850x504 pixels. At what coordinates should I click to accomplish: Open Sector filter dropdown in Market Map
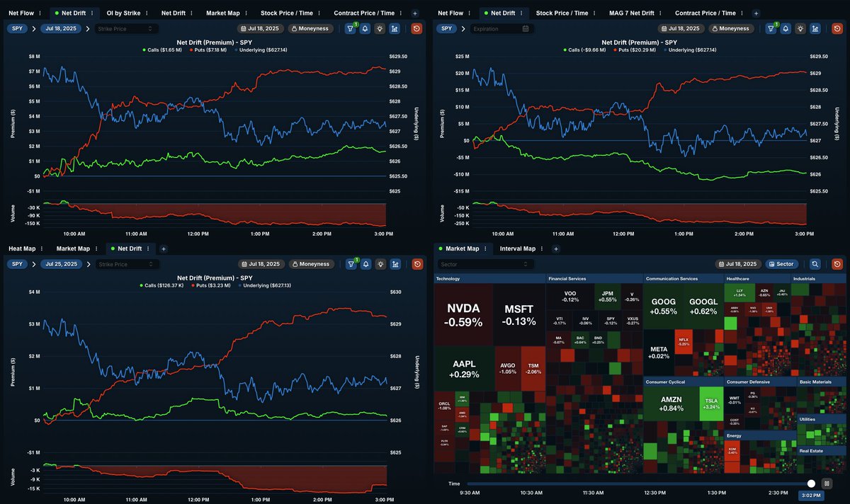point(485,264)
